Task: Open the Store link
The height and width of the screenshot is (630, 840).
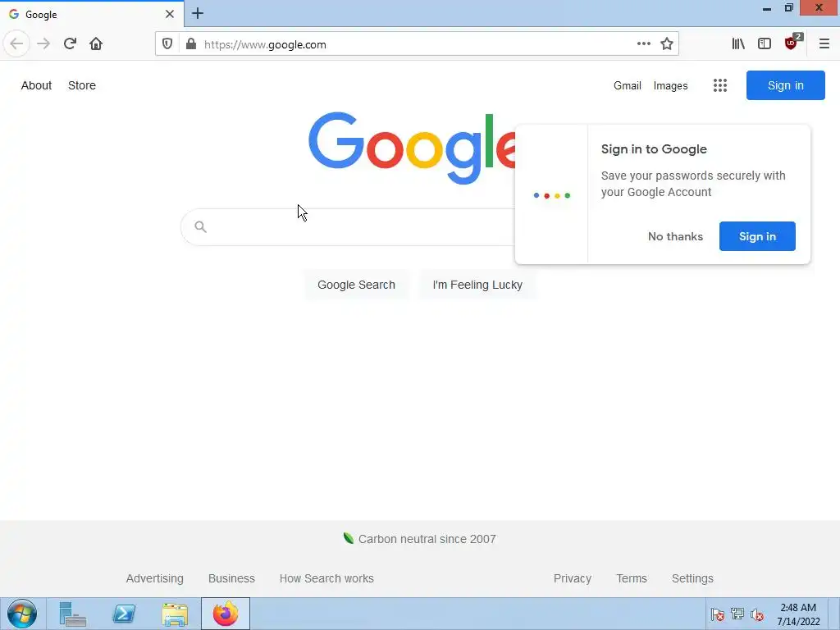Action: [82, 85]
